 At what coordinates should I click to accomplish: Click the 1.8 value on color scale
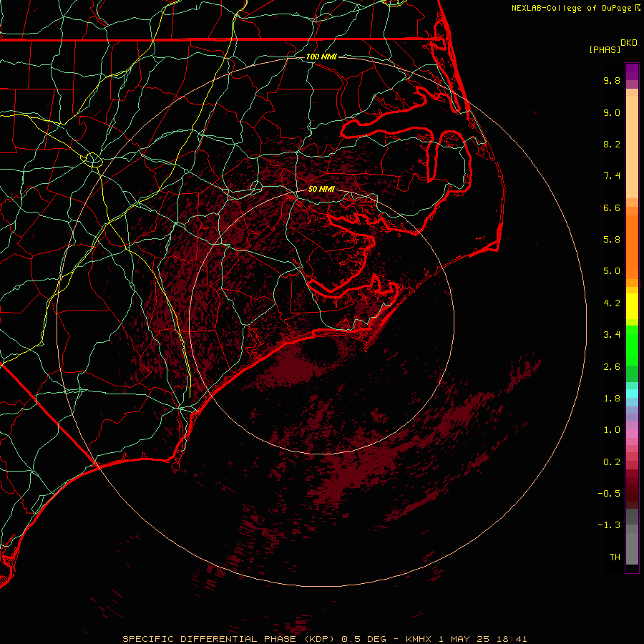coord(612,399)
